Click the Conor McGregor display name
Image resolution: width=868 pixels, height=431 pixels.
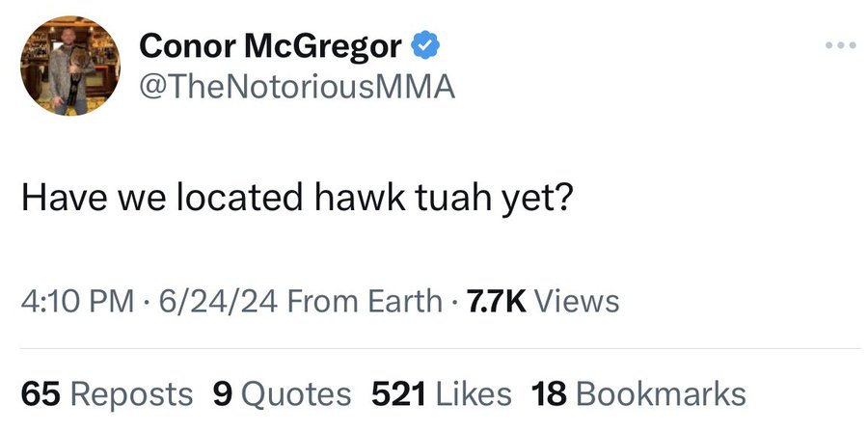click(x=270, y=46)
